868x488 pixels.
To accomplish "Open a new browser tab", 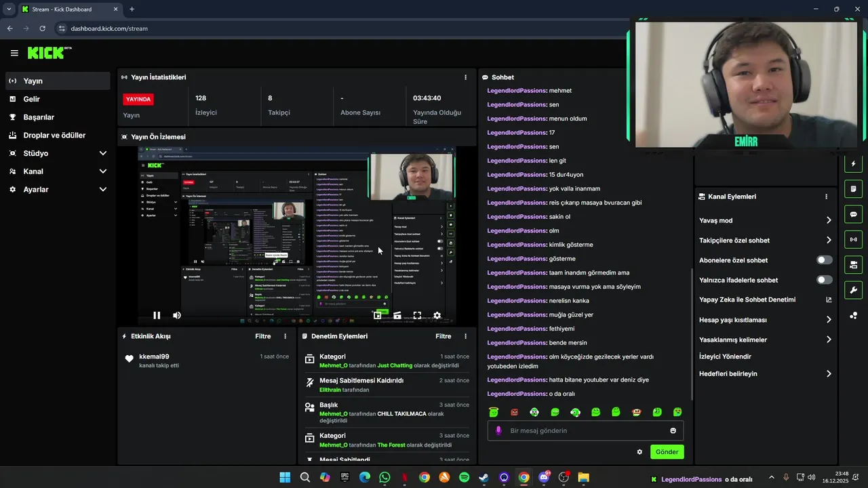I will pos(132,9).
